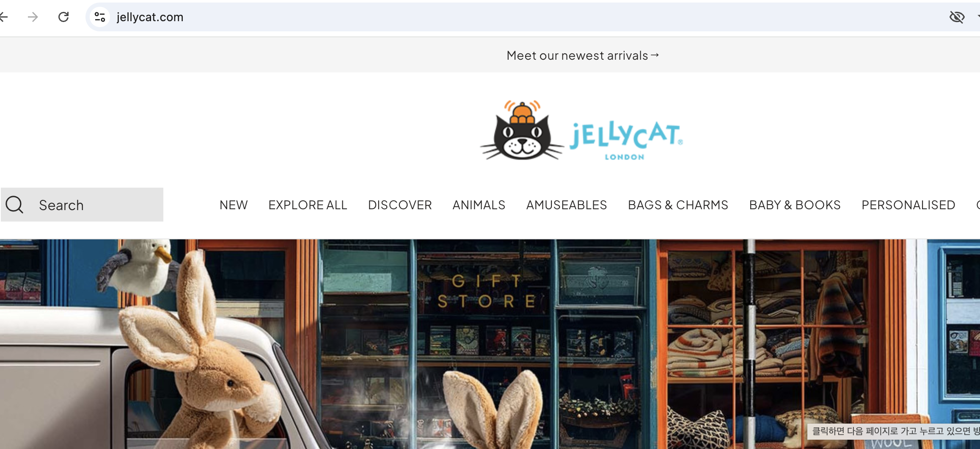
Task: Go to BAGS & CHARMS section
Action: pos(678,205)
